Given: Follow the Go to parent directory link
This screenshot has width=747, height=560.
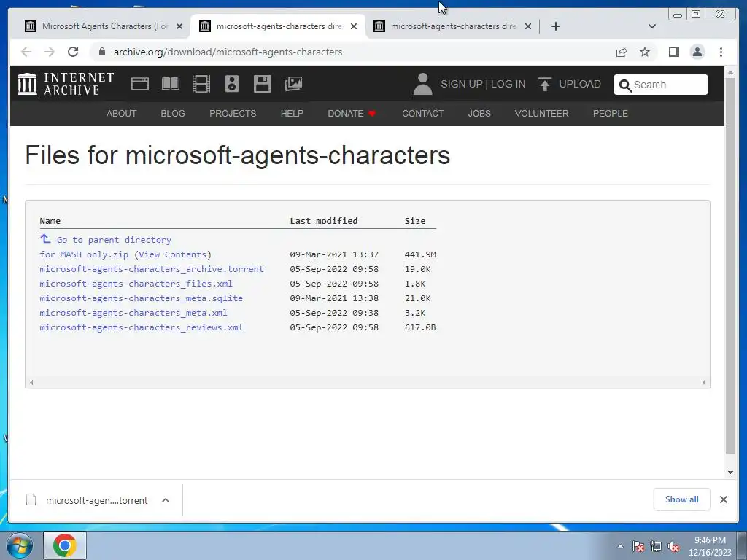Looking at the screenshot, I should [114, 240].
